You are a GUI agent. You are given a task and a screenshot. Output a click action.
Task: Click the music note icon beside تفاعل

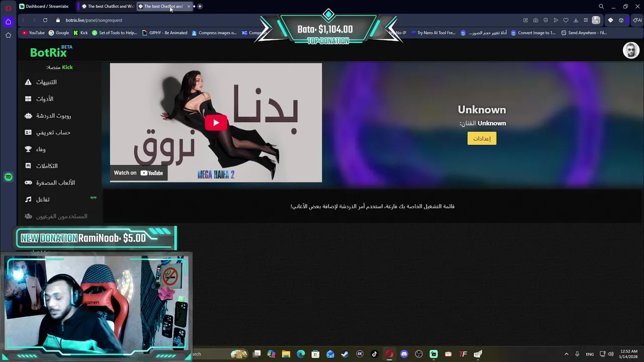click(x=28, y=200)
